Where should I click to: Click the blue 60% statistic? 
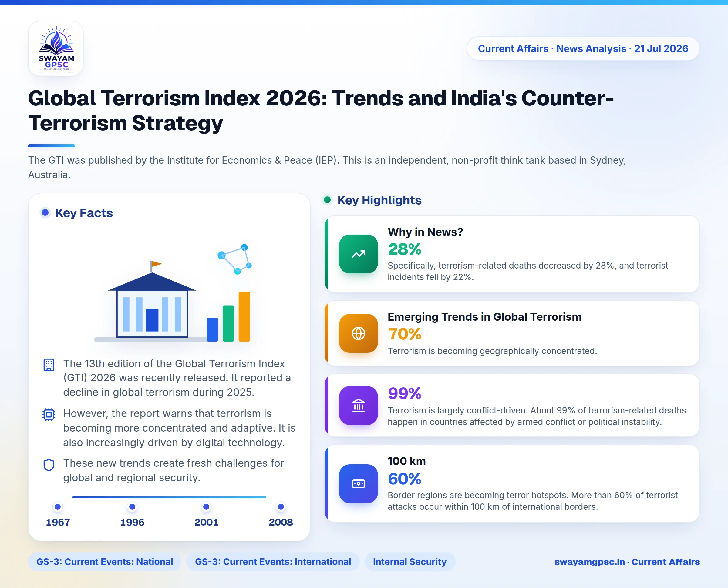(405, 479)
